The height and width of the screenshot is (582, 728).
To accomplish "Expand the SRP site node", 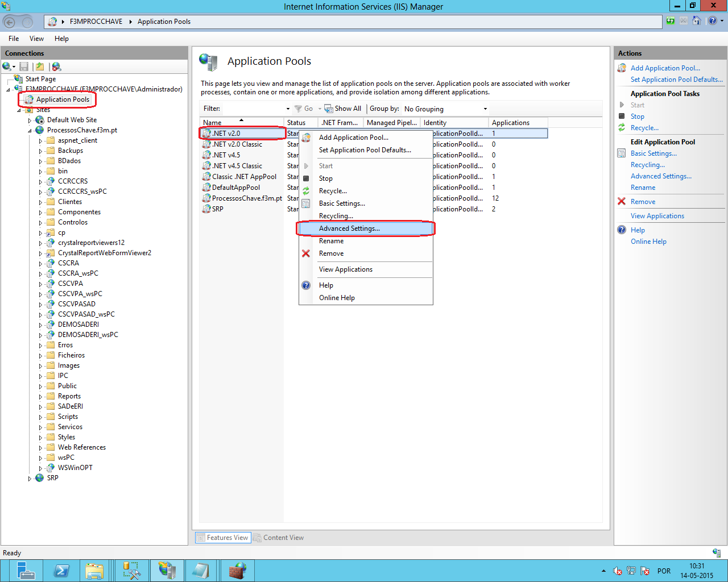I will [30, 478].
